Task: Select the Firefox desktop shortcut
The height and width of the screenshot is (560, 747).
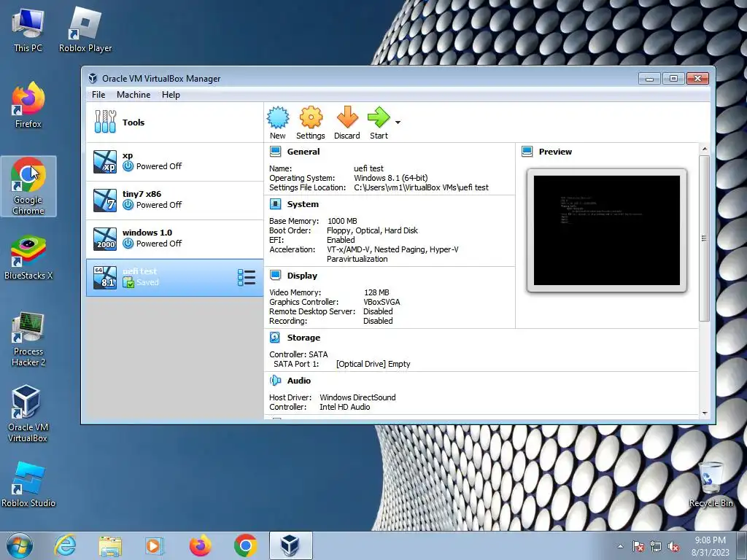Action: tap(28, 105)
